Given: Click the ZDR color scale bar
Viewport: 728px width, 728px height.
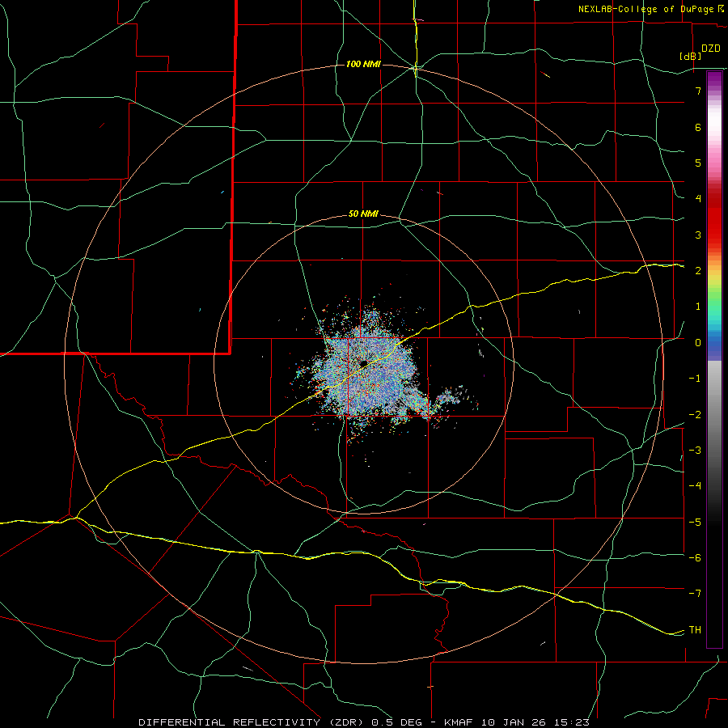Looking at the screenshot, I should tap(714, 359).
